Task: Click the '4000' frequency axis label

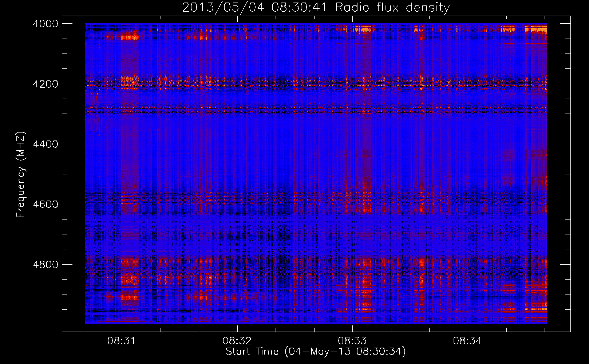Action: (46, 24)
